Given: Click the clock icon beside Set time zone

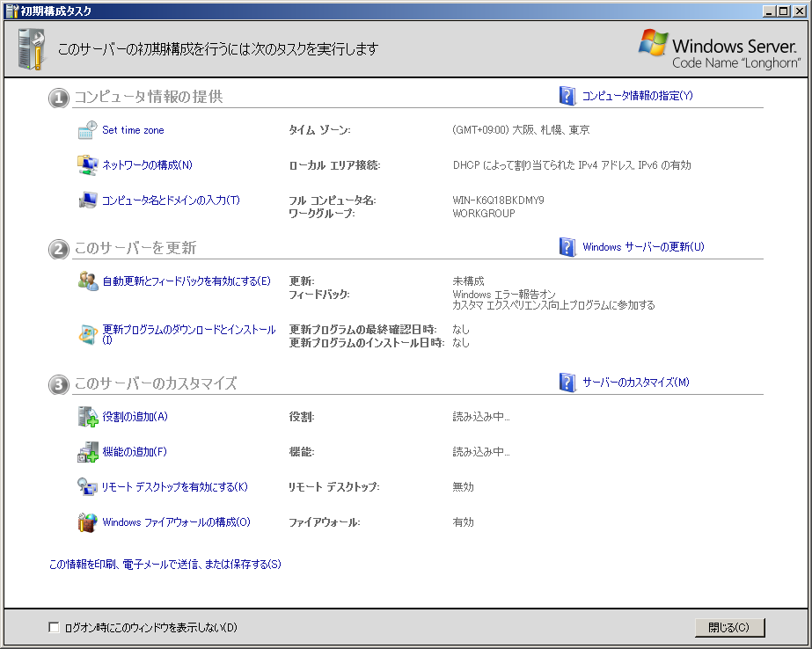Looking at the screenshot, I should coord(87,130).
